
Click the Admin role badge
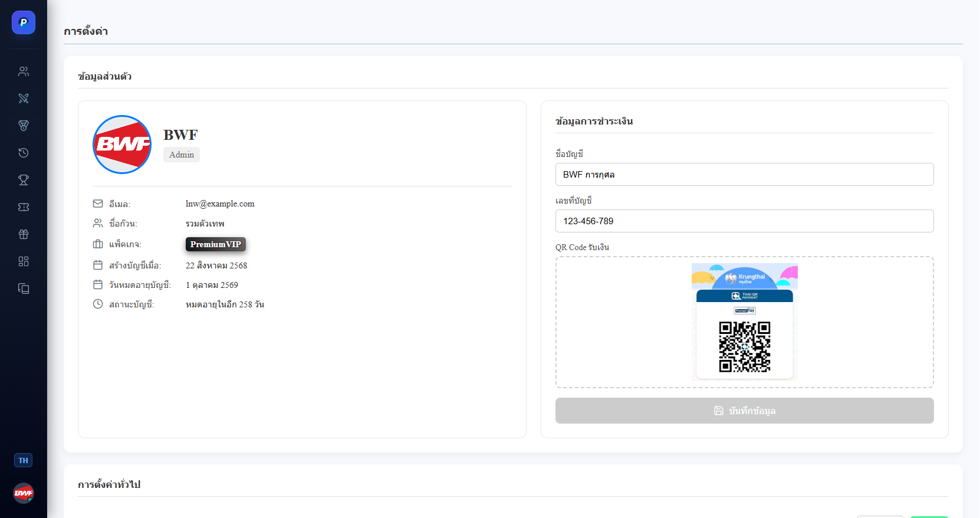pyautogui.click(x=182, y=155)
